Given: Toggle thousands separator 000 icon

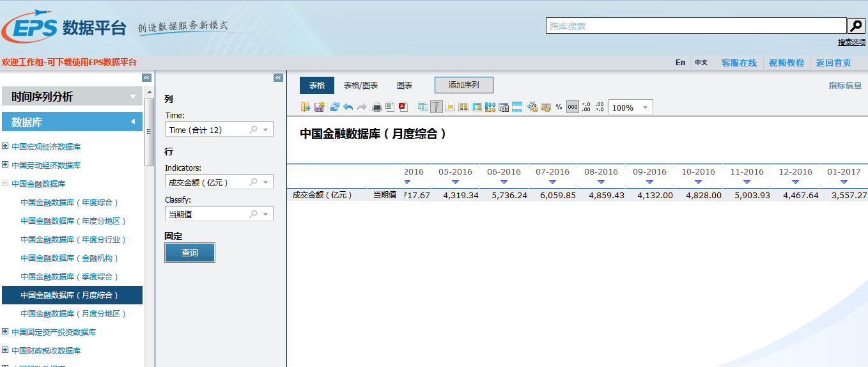Looking at the screenshot, I should [573, 107].
